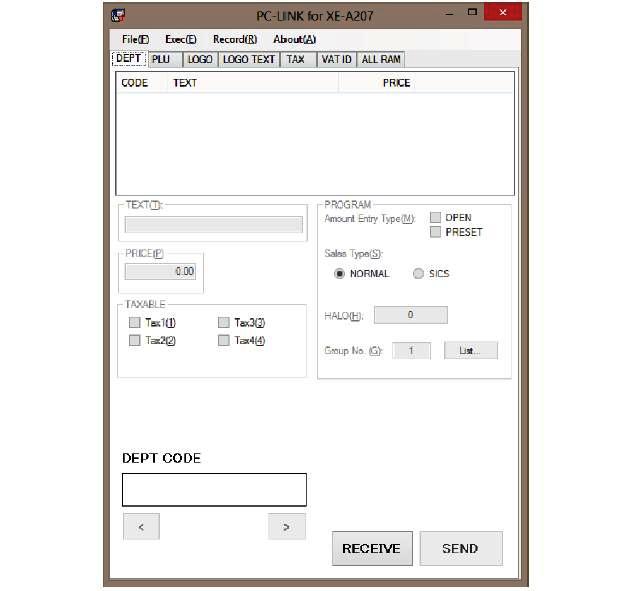Open the VAT ID tab
Image resolution: width=640 pixels, height=591 pixels.
[335, 59]
